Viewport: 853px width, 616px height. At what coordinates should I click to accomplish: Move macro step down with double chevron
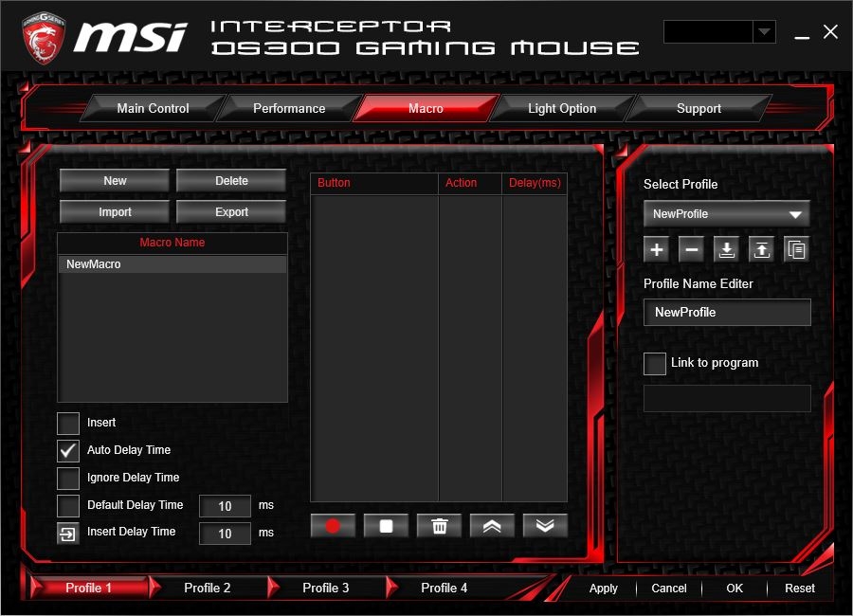click(545, 526)
